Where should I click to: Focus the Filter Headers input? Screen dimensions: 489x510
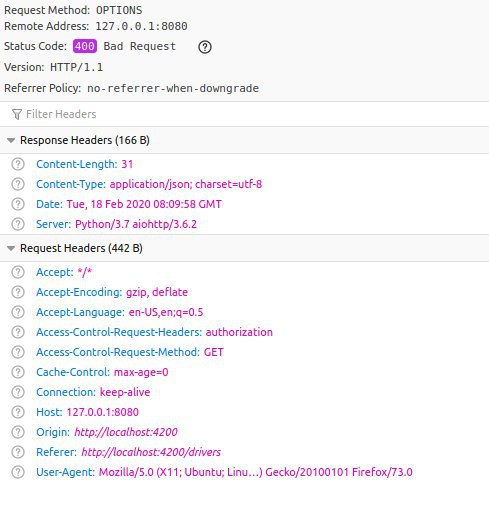tap(244, 114)
